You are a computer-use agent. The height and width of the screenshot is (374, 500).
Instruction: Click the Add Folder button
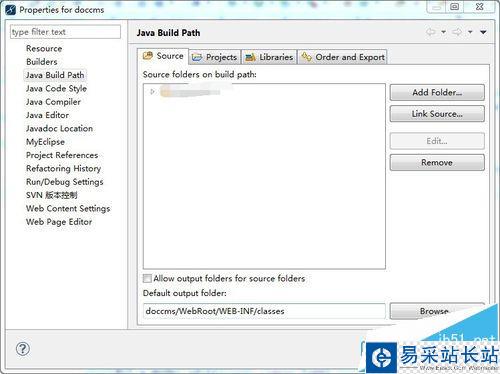pyautogui.click(x=437, y=92)
